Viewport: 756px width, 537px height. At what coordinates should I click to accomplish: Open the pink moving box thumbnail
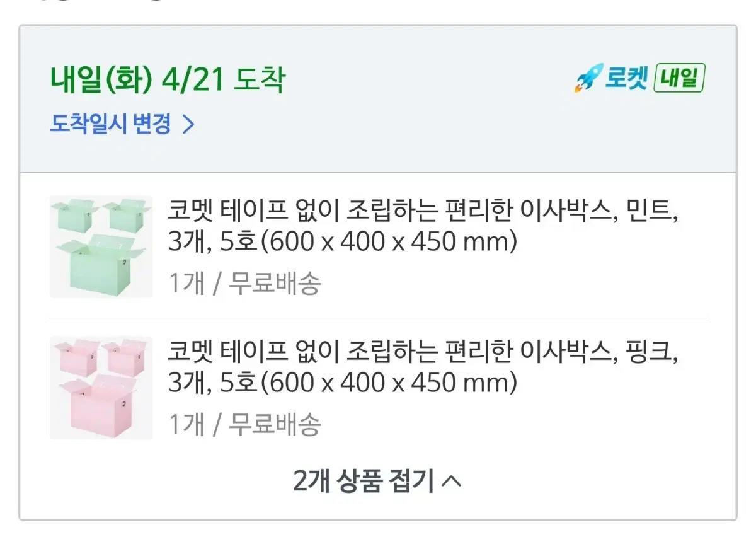tap(101, 388)
